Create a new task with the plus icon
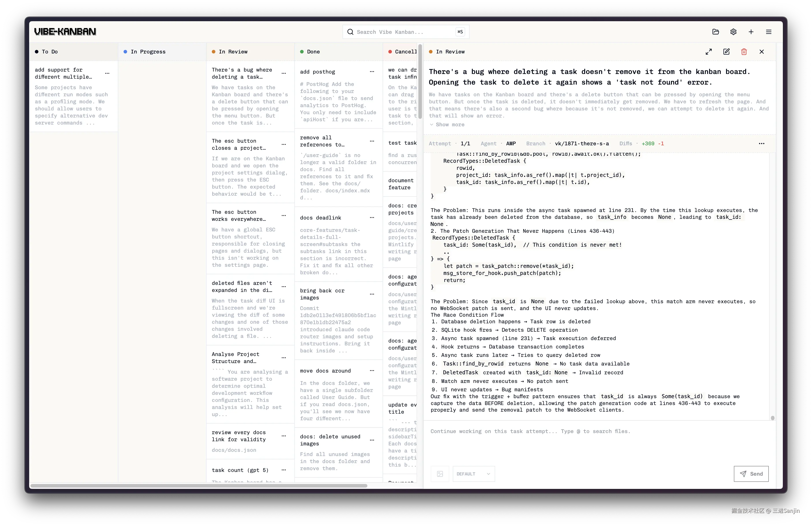Image resolution: width=812 pixels, height=526 pixels. 751,31
